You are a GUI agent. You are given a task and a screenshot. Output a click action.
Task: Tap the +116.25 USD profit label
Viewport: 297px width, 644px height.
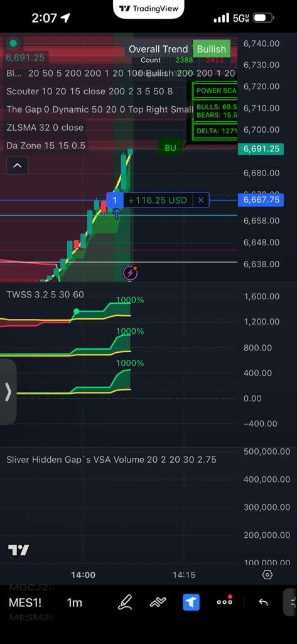coord(158,200)
